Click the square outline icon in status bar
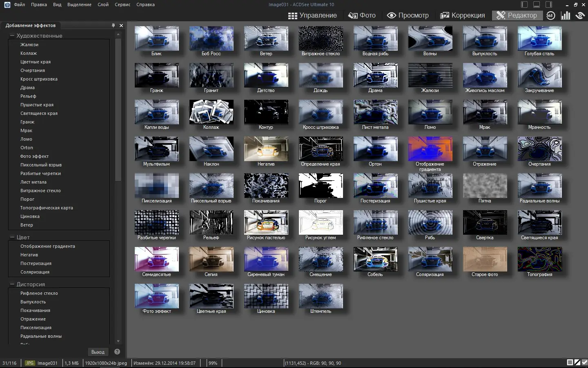Image resolution: width=588 pixels, height=368 pixels. coord(570,362)
